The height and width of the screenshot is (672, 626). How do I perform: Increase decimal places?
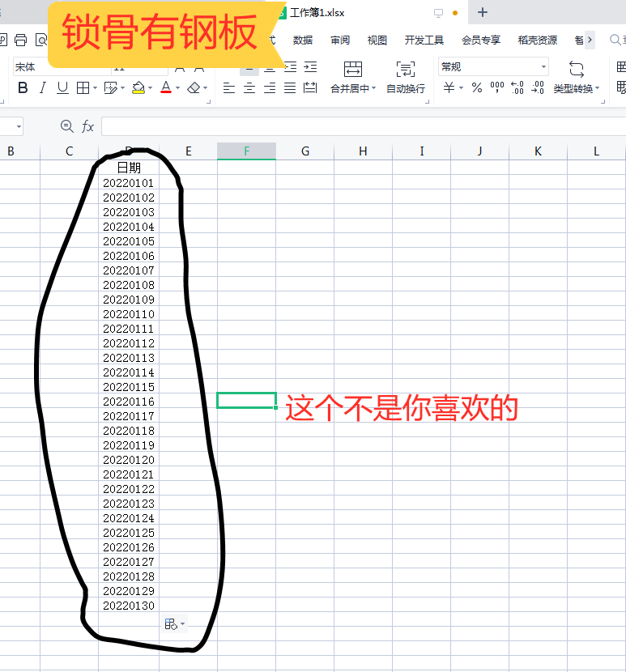click(x=517, y=88)
